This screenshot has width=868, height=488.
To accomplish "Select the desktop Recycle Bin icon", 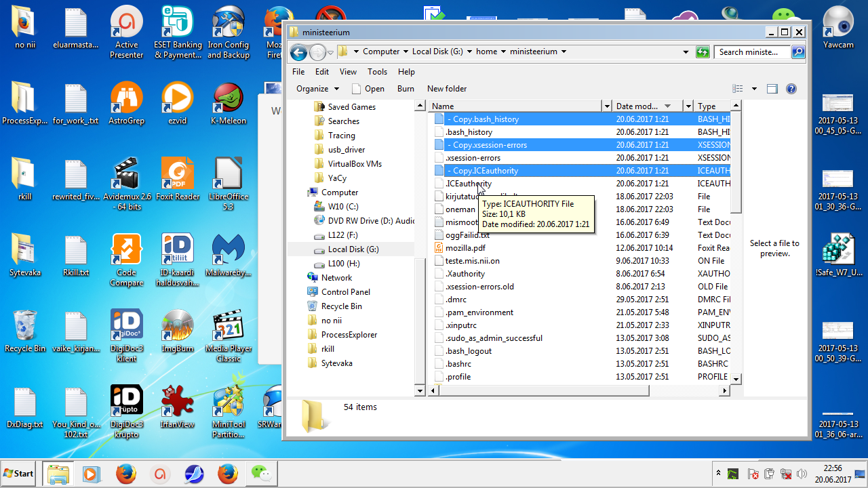I will (x=25, y=331).
